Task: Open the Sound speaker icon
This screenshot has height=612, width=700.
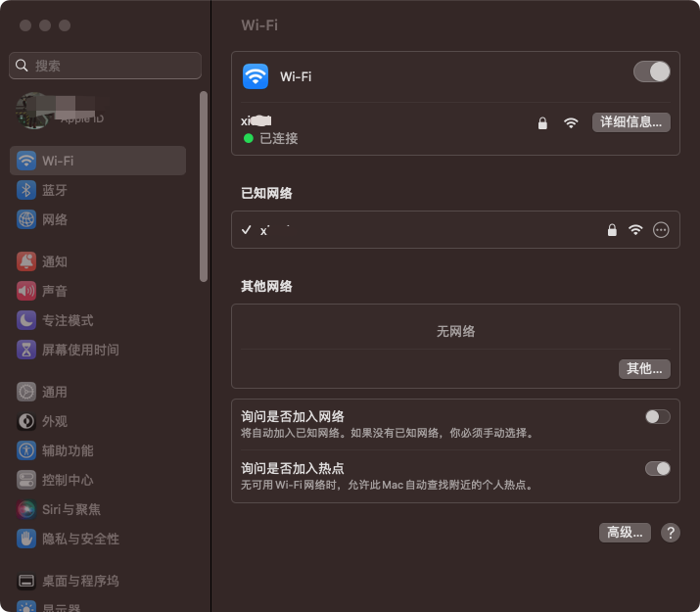Action: coord(26,291)
